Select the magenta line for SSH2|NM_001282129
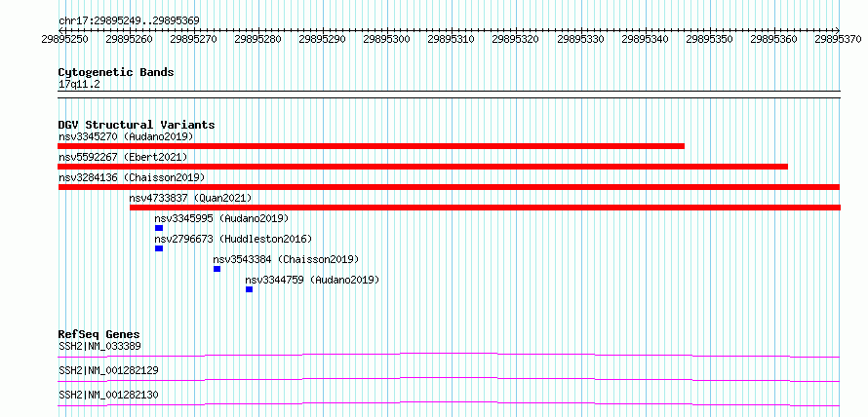Screen dimensions: 868x417 point(449,379)
